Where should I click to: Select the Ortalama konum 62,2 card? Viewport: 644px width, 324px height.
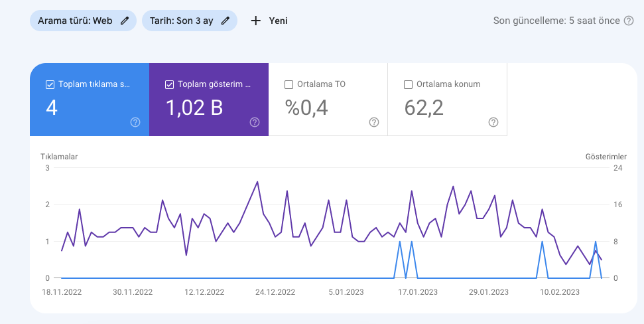pos(447,100)
